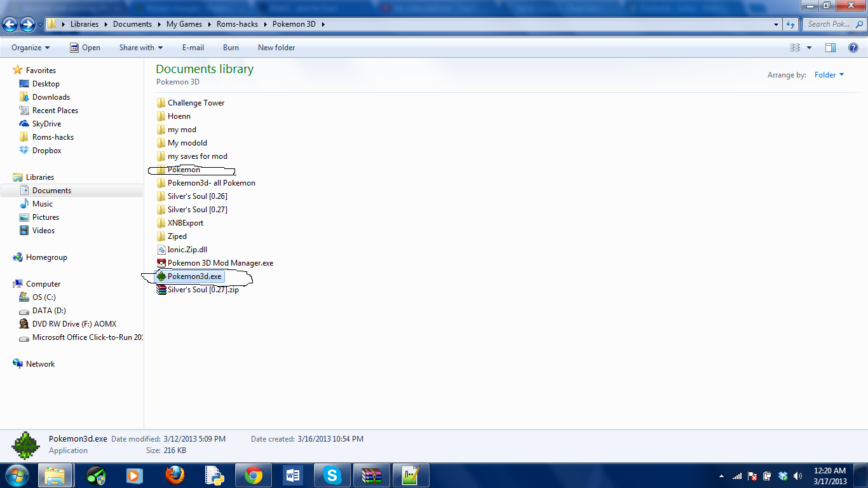
Task: Open the Share with dropdown
Action: click(x=140, y=48)
